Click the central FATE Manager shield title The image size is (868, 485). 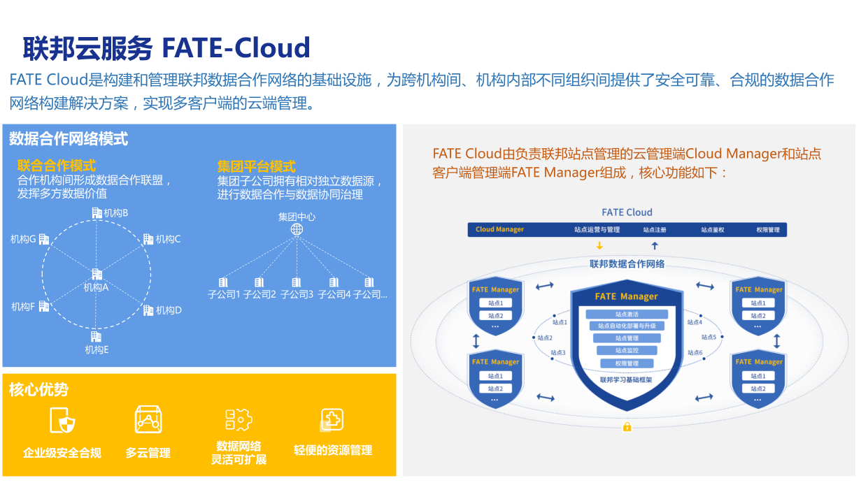(627, 296)
